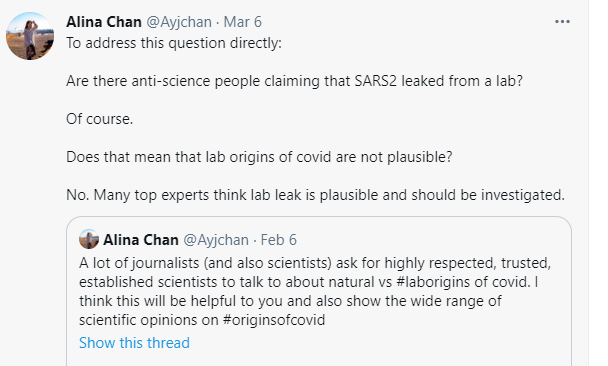Click quoted text 'A lot of journalists'
608x366 pixels.
(139, 263)
